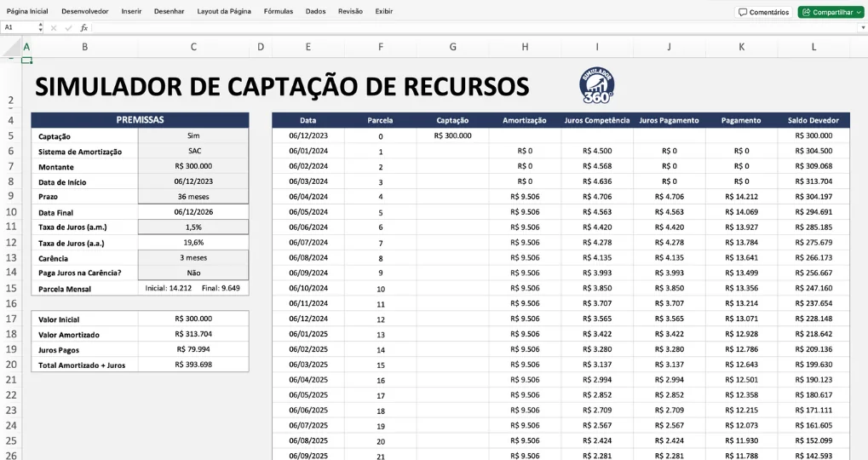Image resolution: width=868 pixels, height=460 pixels.
Task: Click the Pagamento value R$ 12.073
Action: click(741, 426)
